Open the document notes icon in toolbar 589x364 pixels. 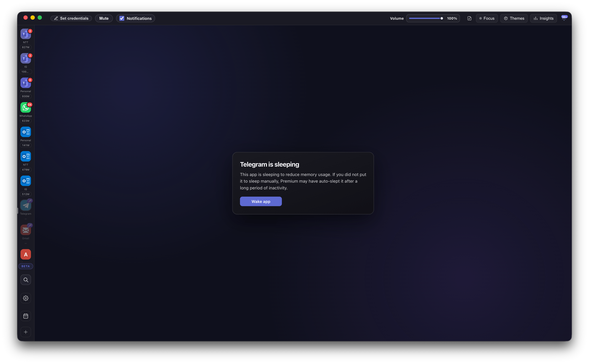pyautogui.click(x=469, y=18)
